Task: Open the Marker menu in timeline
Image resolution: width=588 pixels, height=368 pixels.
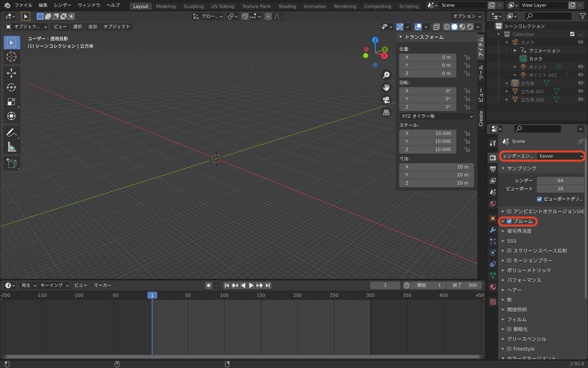Action: click(x=102, y=285)
